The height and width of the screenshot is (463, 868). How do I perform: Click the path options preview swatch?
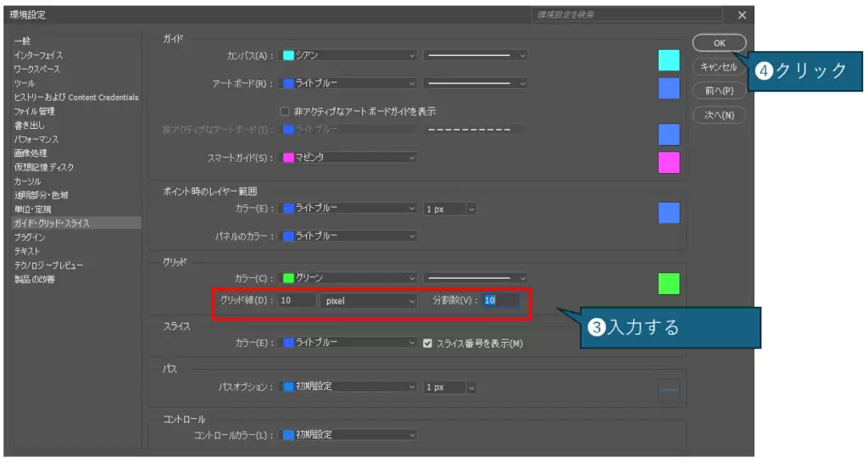pos(669,388)
